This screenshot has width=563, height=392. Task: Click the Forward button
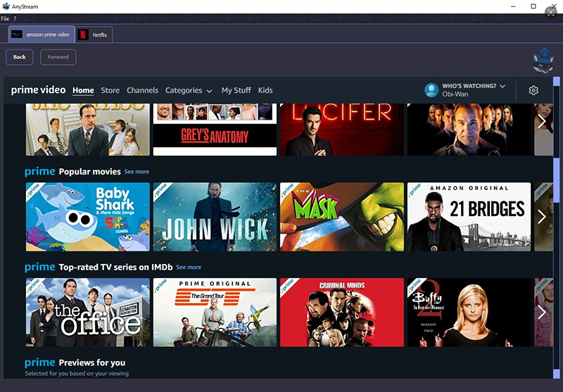[58, 57]
